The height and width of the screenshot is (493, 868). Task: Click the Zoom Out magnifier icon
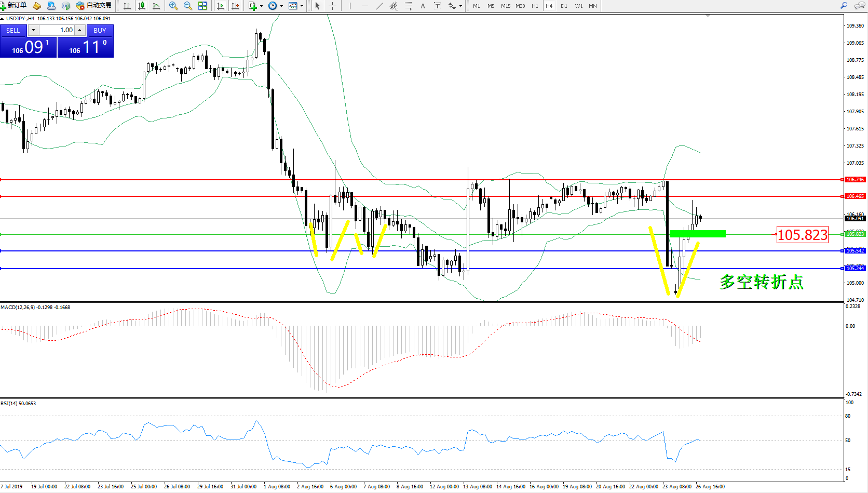coord(188,6)
